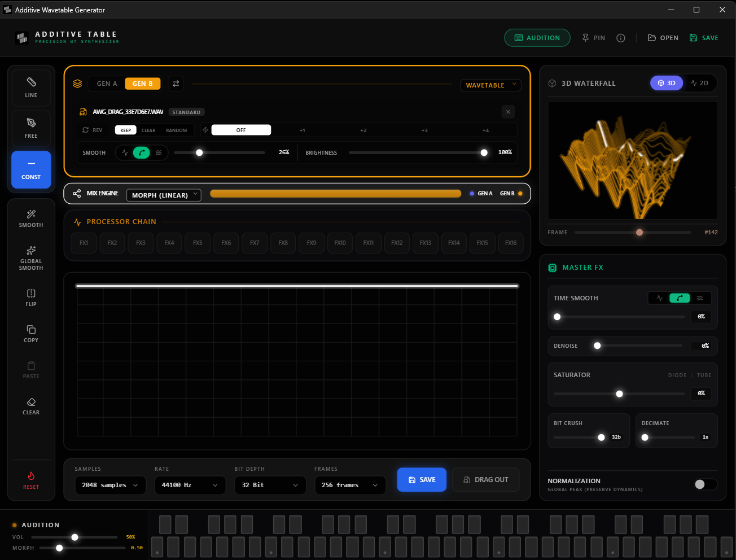Click the green SAVE in header
This screenshot has height=560, width=736.
tap(704, 38)
